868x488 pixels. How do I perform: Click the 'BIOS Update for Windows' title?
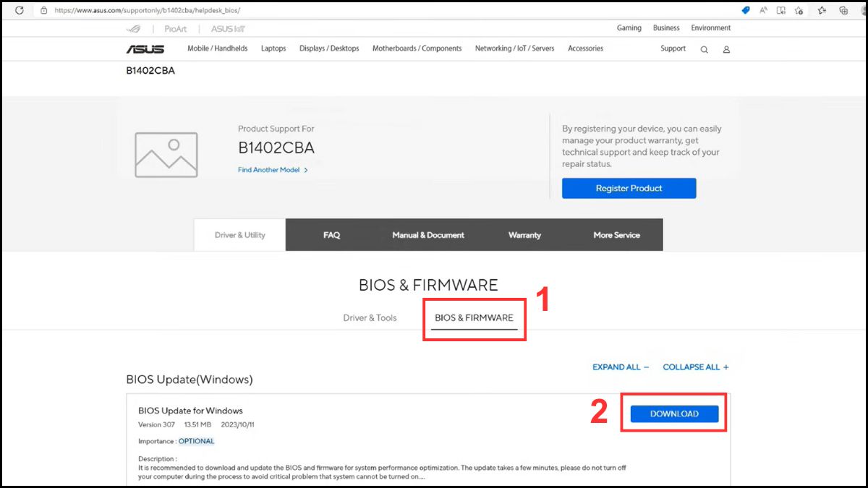[x=190, y=411]
